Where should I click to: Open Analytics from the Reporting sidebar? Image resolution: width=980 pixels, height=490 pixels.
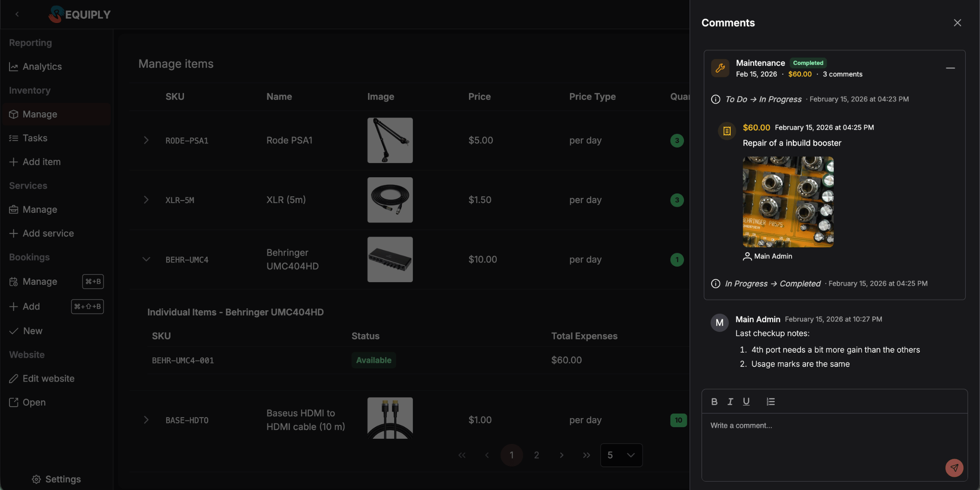click(42, 66)
